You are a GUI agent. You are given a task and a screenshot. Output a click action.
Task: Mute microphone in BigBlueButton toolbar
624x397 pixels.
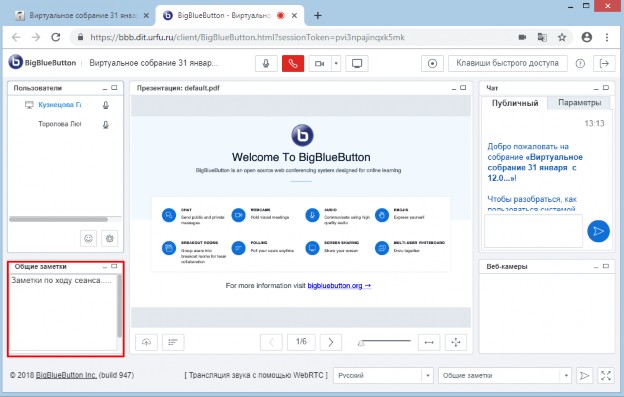(266, 64)
